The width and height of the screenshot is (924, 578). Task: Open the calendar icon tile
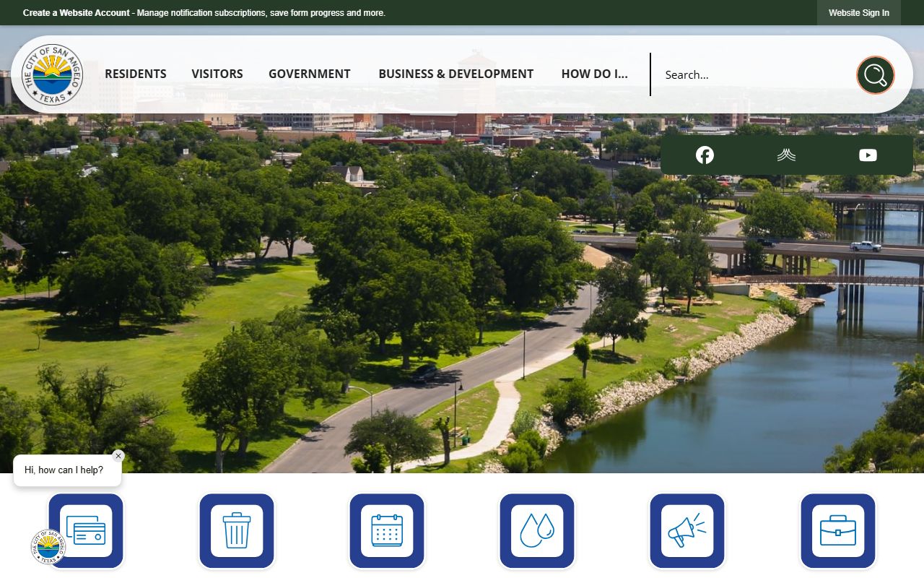click(387, 531)
